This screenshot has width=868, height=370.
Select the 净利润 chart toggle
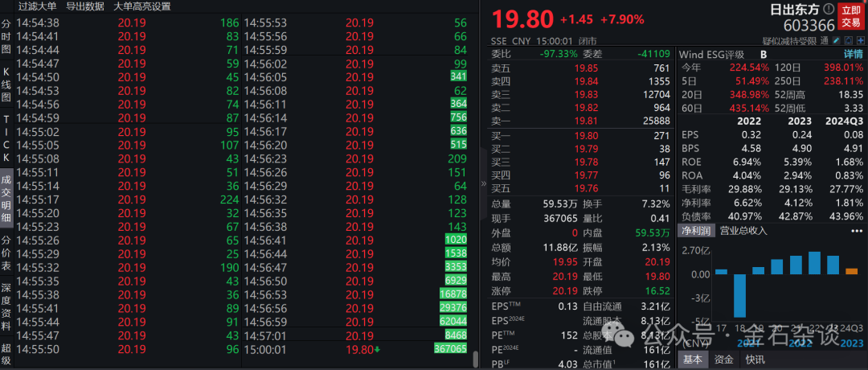(697, 231)
